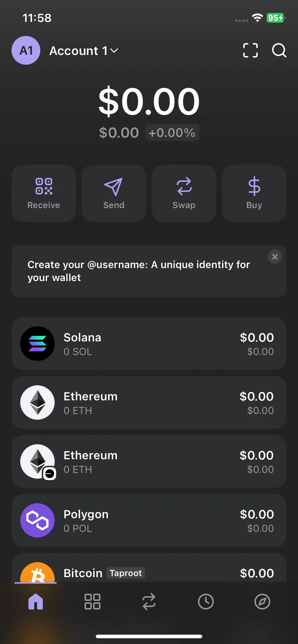The width and height of the screenshot is (298, 644).
Task: Open the explore compass tab
Action: click(262, 602)
